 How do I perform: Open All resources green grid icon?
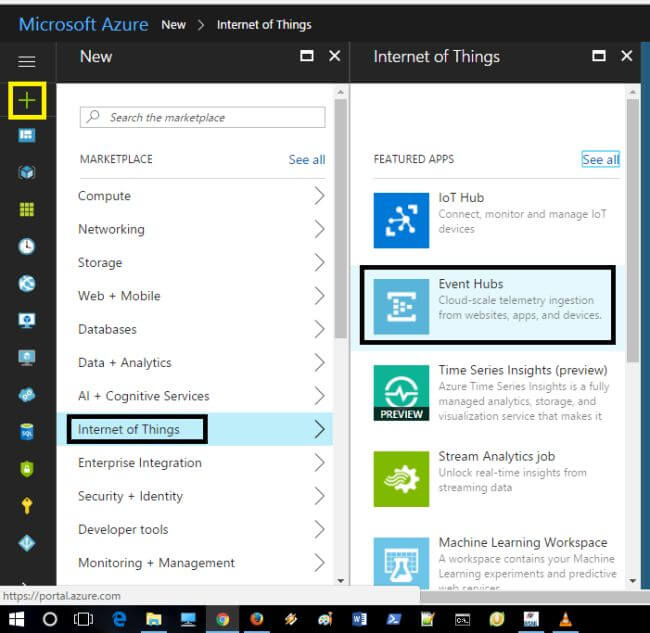click(27, 209)
